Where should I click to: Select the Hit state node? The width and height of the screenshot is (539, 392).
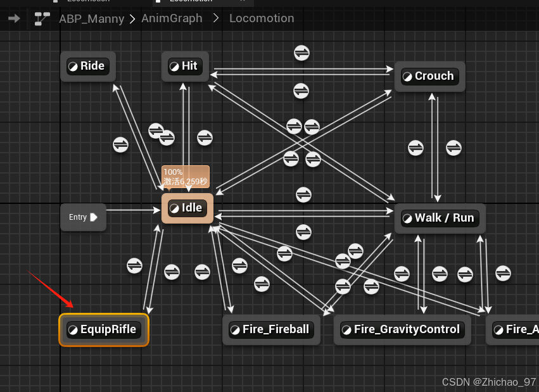click(185, 66)
